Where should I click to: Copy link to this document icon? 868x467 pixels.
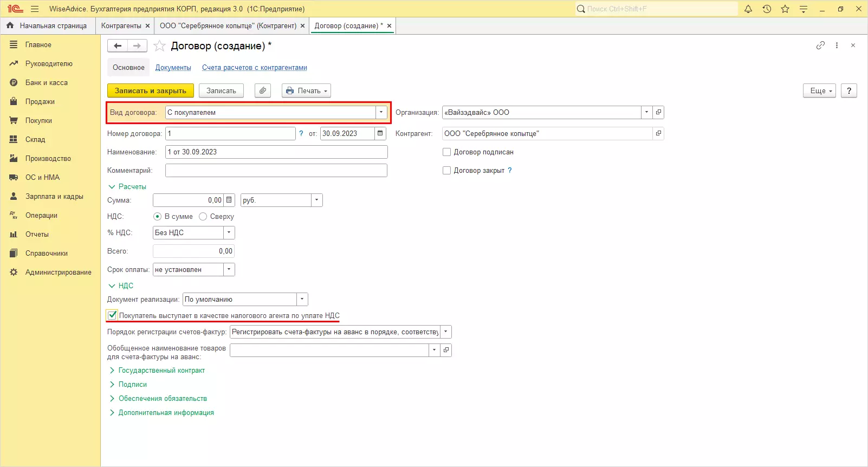pyautogui.click(x=820, y=46)
